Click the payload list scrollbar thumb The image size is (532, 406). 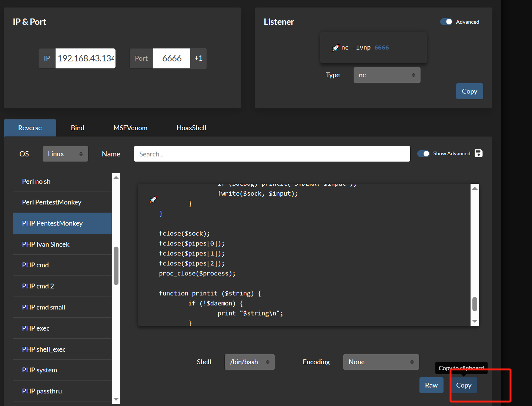116,266
